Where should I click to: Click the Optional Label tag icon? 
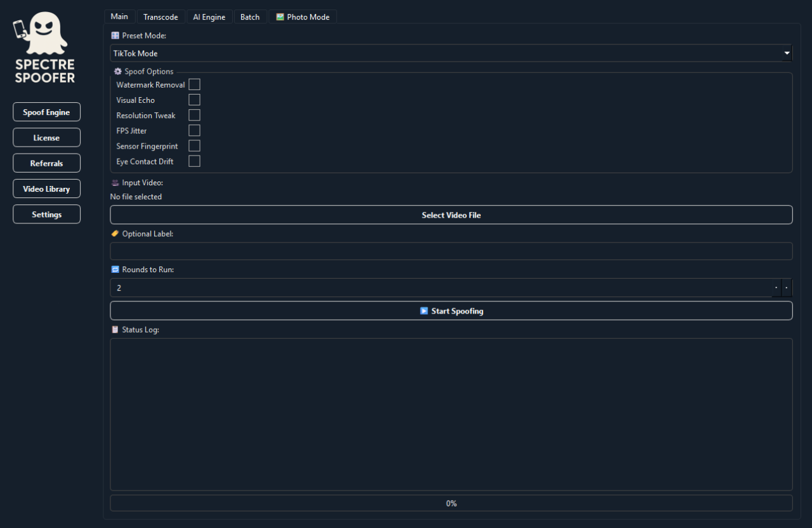coord(115,234)
